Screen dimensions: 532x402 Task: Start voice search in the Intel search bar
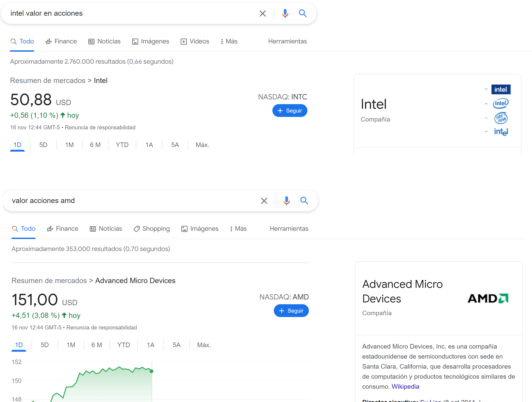(285, 13)
